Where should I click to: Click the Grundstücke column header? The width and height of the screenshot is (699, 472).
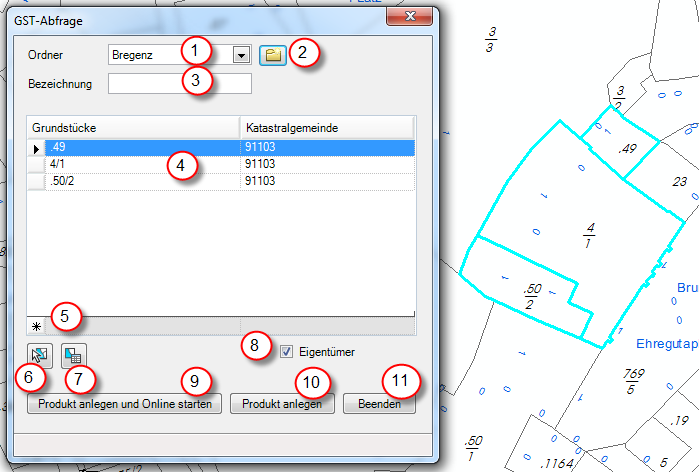135,128
